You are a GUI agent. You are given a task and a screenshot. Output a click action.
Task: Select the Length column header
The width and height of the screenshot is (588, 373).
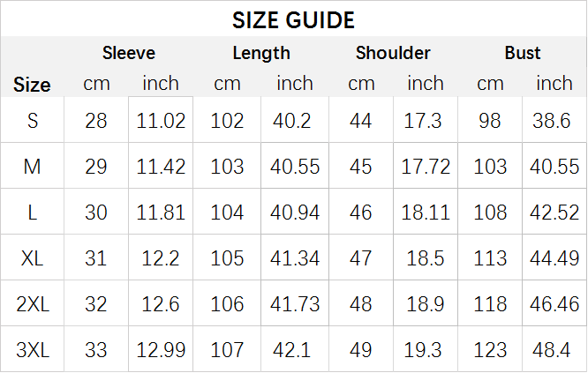[x=261, y=53]
